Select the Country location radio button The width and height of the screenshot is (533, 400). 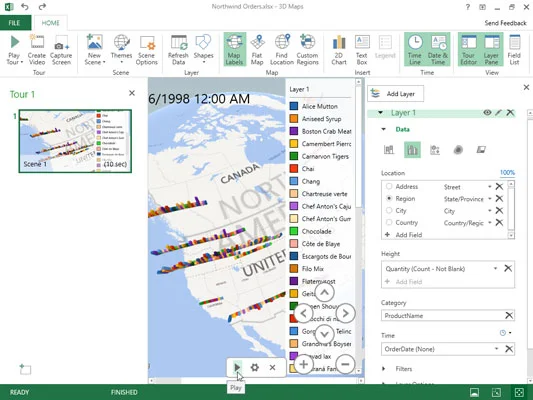(389, 222)
